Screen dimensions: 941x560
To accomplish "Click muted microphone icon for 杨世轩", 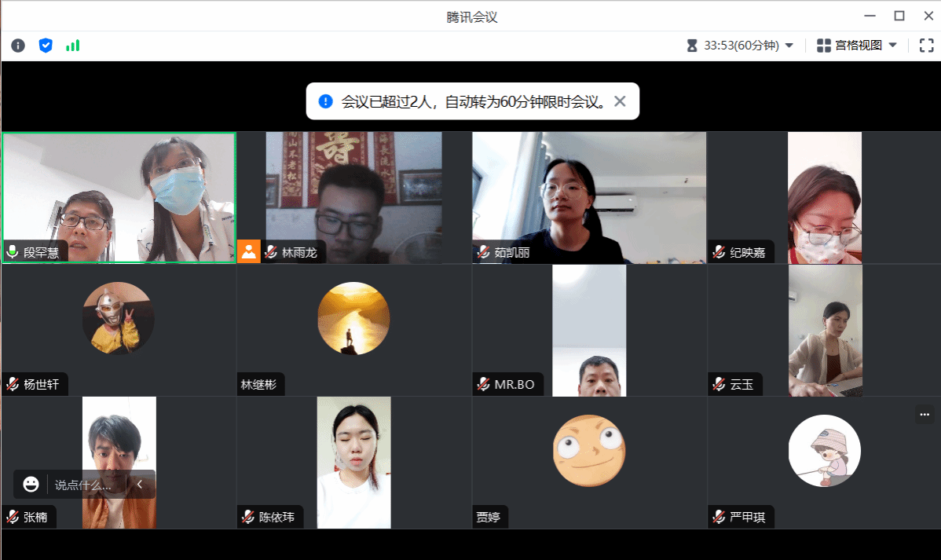I will coord(13,384).
